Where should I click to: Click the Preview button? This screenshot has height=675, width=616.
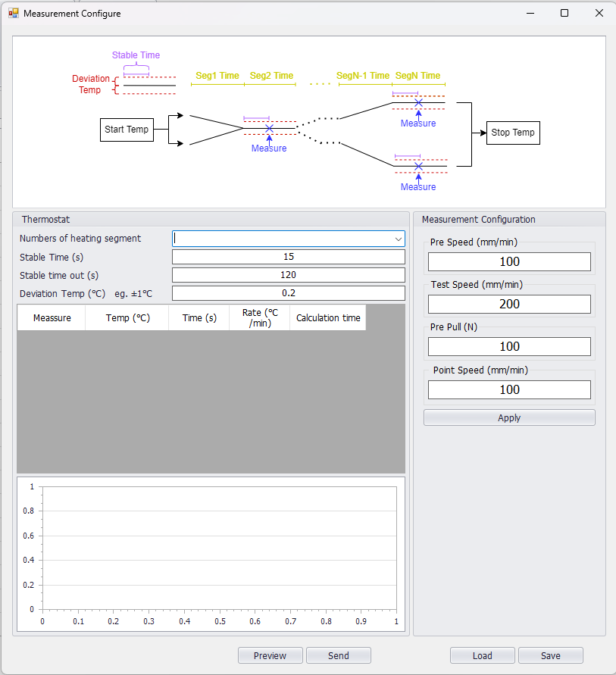tap(270, 655)
